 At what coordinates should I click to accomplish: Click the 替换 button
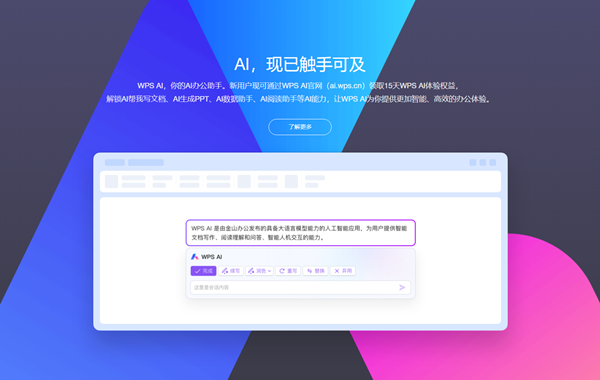click(316, 271)
